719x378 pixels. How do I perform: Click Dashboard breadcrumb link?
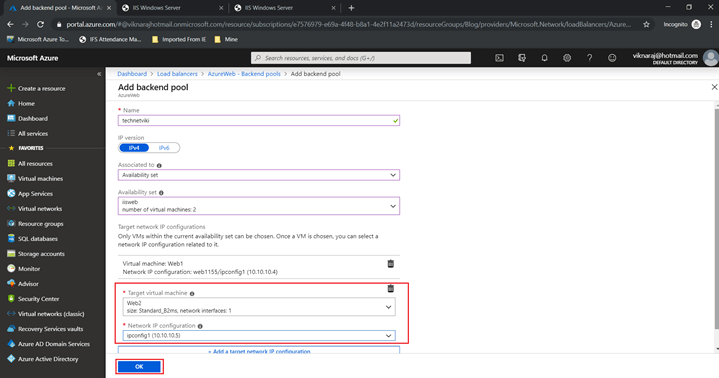click(x=132, y=74)
